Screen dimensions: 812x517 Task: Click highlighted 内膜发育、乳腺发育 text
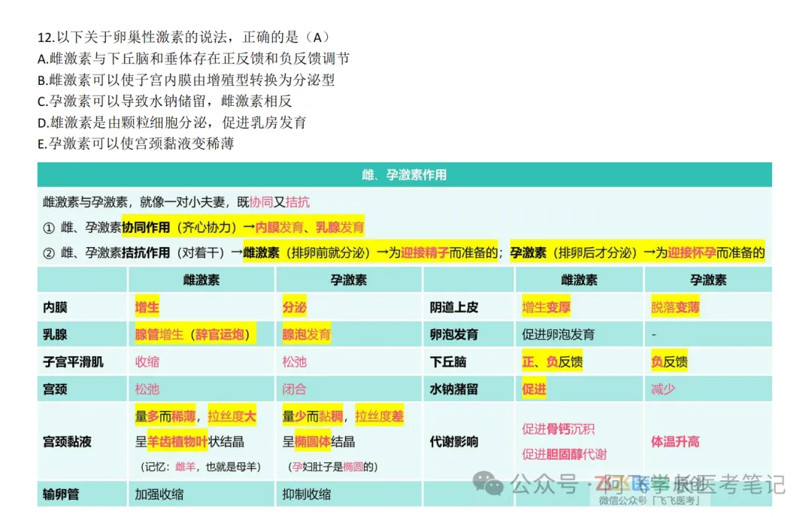[310, 227]
